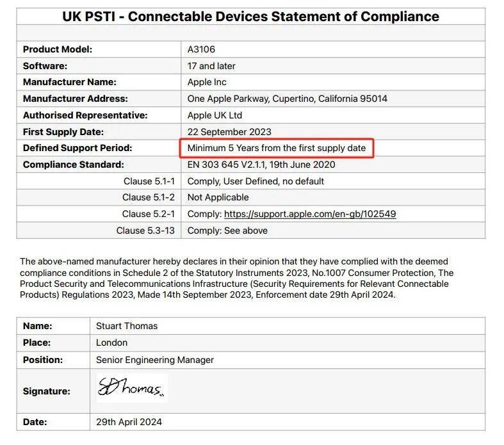
Task: Click the SThomas handwritten signature image
Action: click(131, 388)
